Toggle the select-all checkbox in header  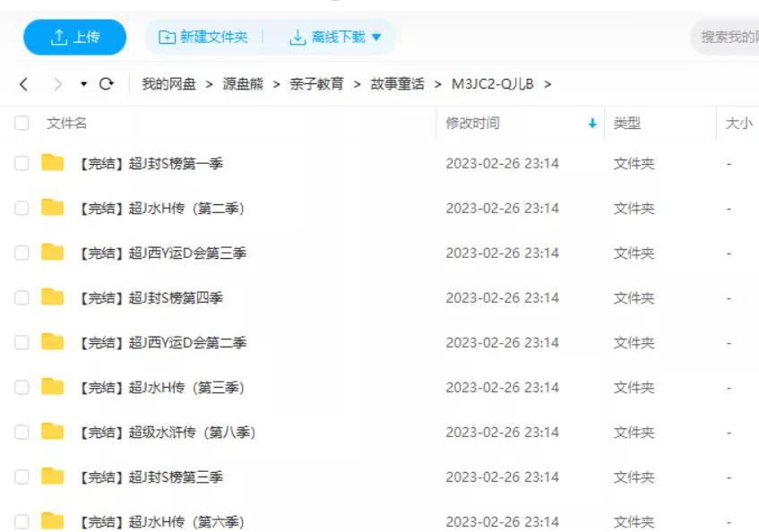coord(22,124)
